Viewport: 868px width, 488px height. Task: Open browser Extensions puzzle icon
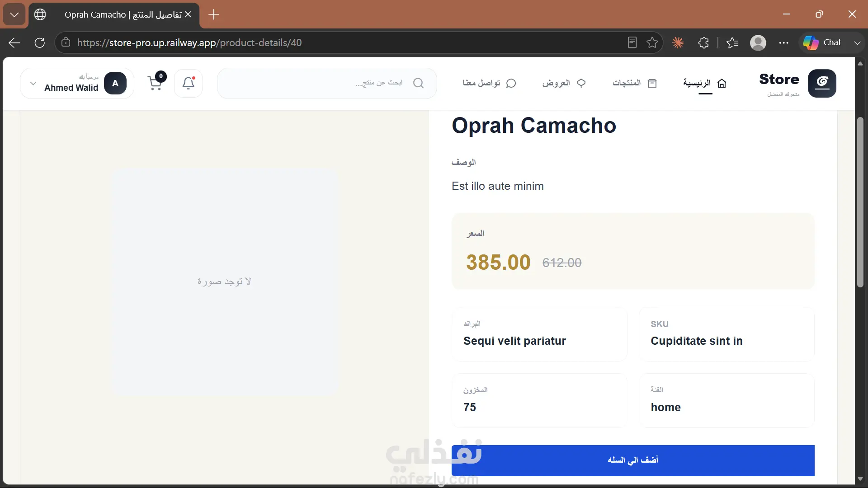703,42
